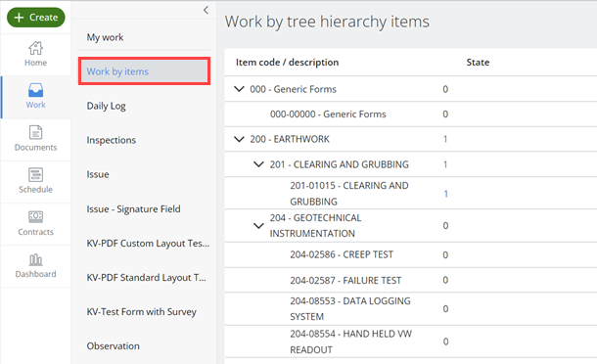The height and width of the screenshot is (364, 597).
Task: Click state count 1 for 201 - CLEARING AND GRUBBING
Action: [445, 164]
